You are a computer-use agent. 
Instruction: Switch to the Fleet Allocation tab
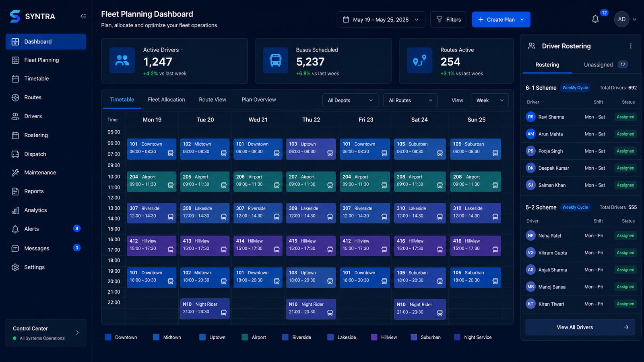point(166,100)
